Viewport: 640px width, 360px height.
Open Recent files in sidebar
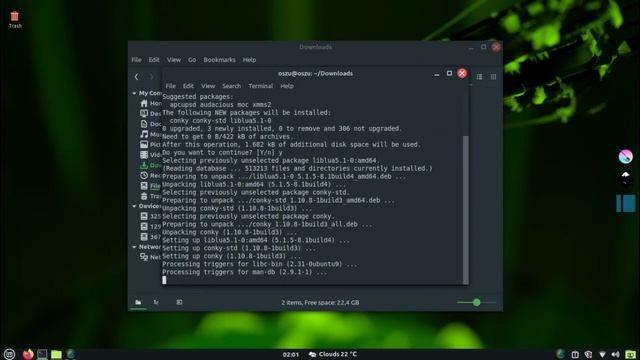pos(151,176)
